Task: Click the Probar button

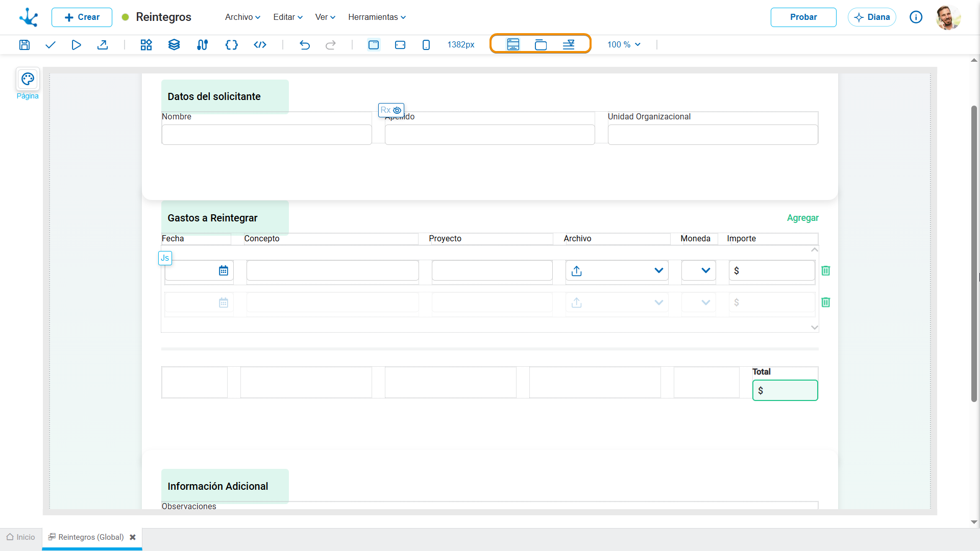Action: (803, 17)
